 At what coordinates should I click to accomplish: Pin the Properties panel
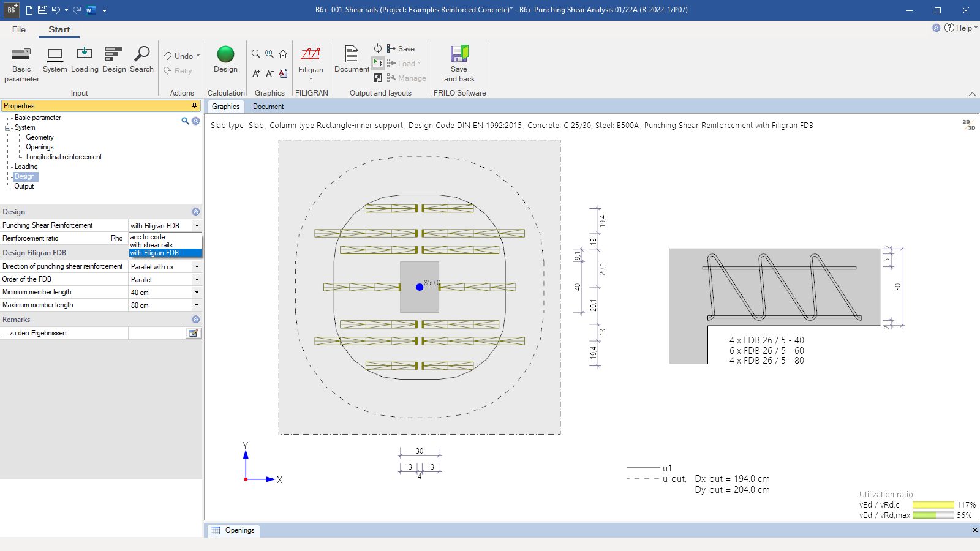195,106
